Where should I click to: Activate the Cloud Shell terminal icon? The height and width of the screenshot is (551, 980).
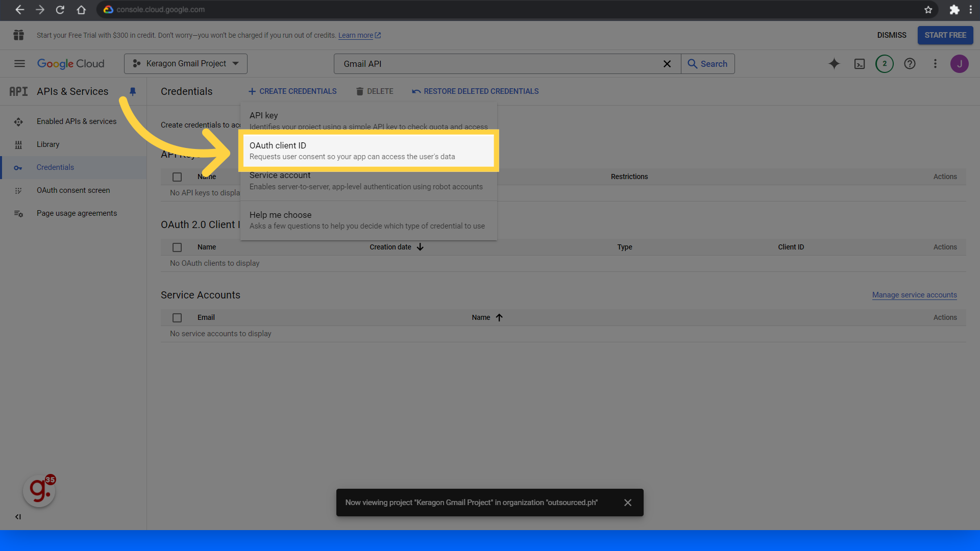click(860, 64)
